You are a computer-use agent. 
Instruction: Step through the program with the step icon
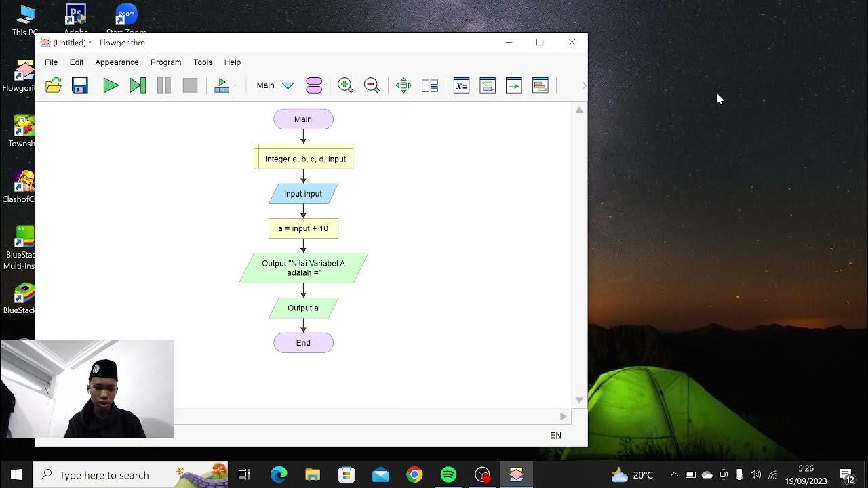click(x=138, y=85)
